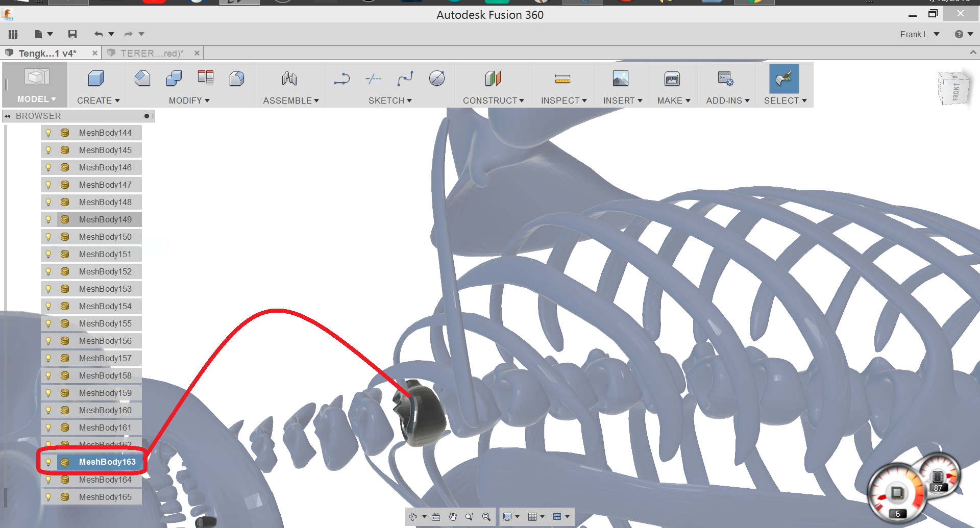The image size is (980, 528).
Task: Toggle visibility bulb of MeshBody144
Action: coord(48,133)
